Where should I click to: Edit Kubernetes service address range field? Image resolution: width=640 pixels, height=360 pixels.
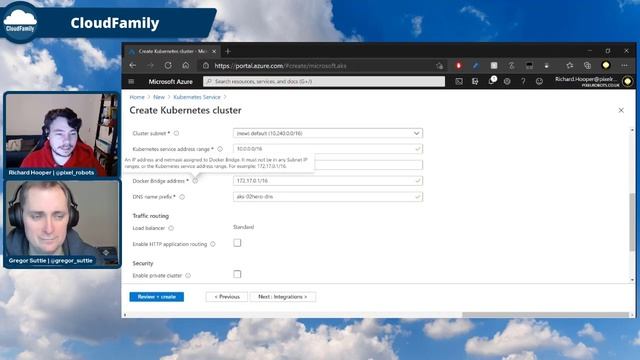[x=328, y=149]
